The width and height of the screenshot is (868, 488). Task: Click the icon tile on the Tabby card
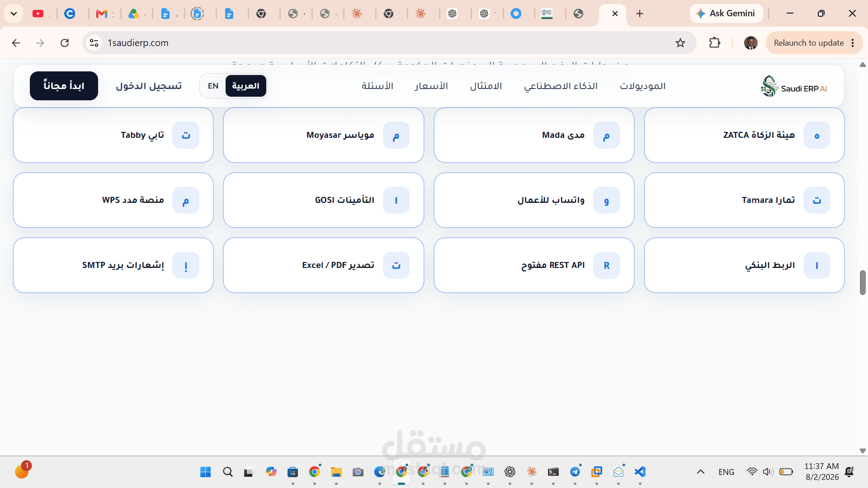coord(186,135)
